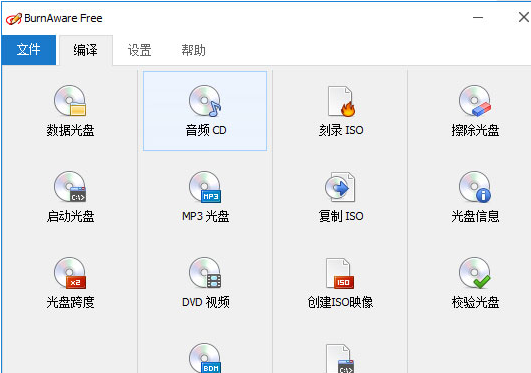Screen dimensions: 531x373
Task: Click the BurnAware Free logo icon
Action: pyautogui.click(x=14, y=18)
